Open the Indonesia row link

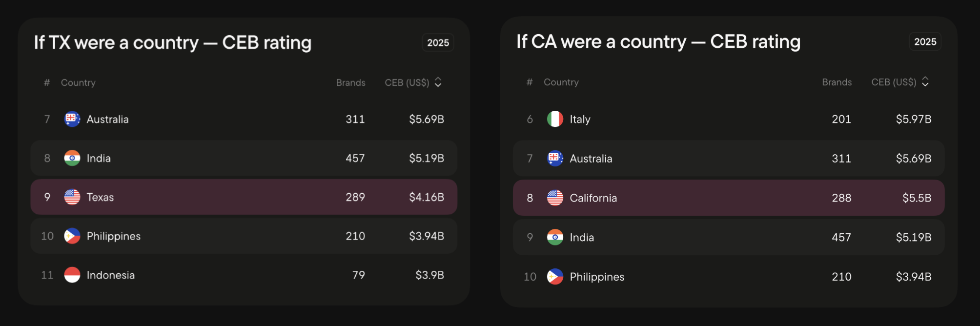click(x=244, y=275)
